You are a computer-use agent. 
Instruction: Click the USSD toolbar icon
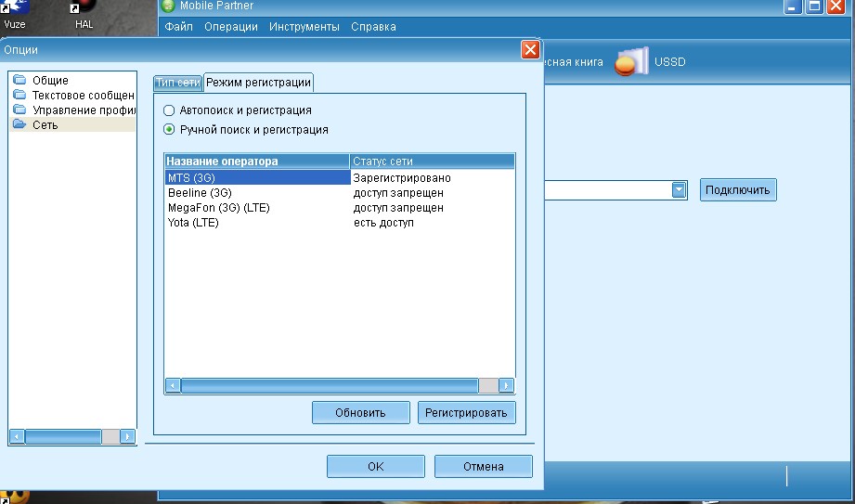point(632,63)
